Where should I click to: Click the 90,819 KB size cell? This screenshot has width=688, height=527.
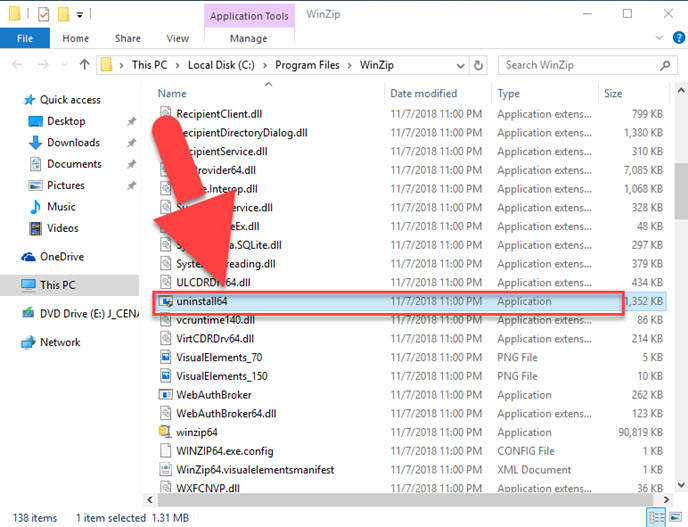pyautogui.click(x=640, y=432)
